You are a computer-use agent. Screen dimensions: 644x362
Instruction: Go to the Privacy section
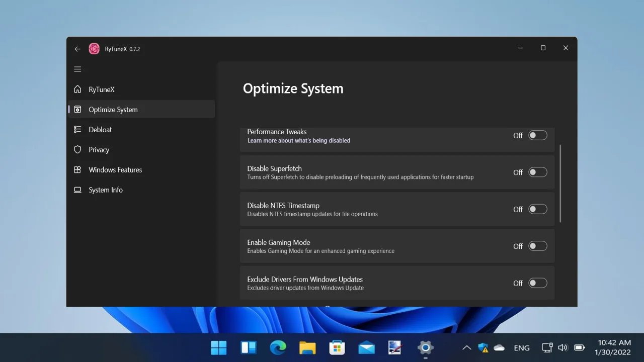click(141, 150)
